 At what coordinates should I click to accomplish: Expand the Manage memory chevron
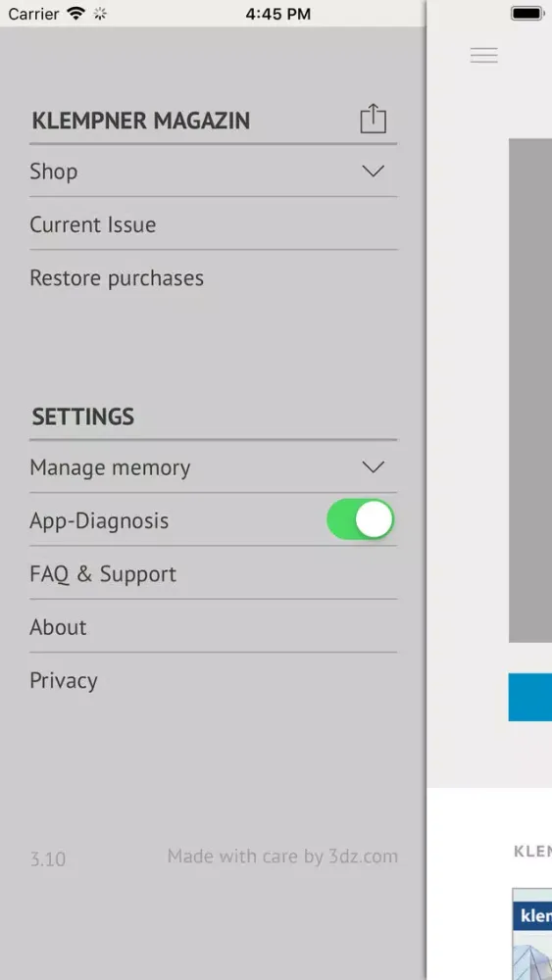374,466
